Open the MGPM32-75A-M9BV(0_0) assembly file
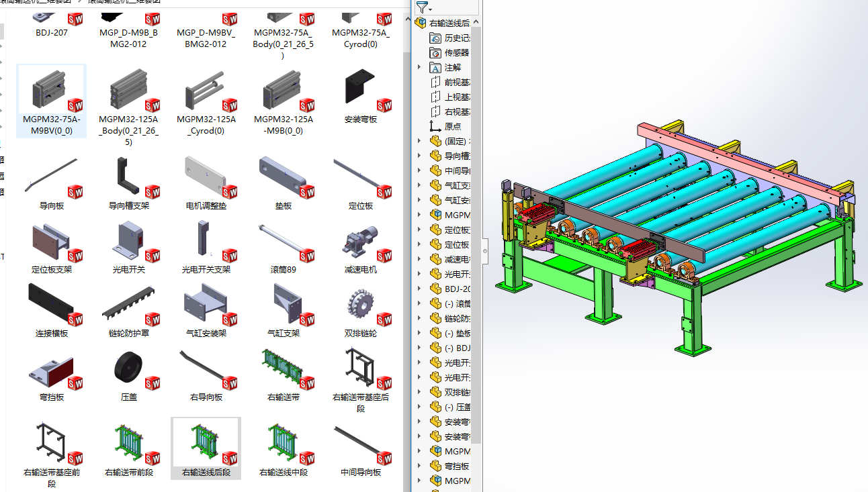The image size is (868, 492). point(52,101)
